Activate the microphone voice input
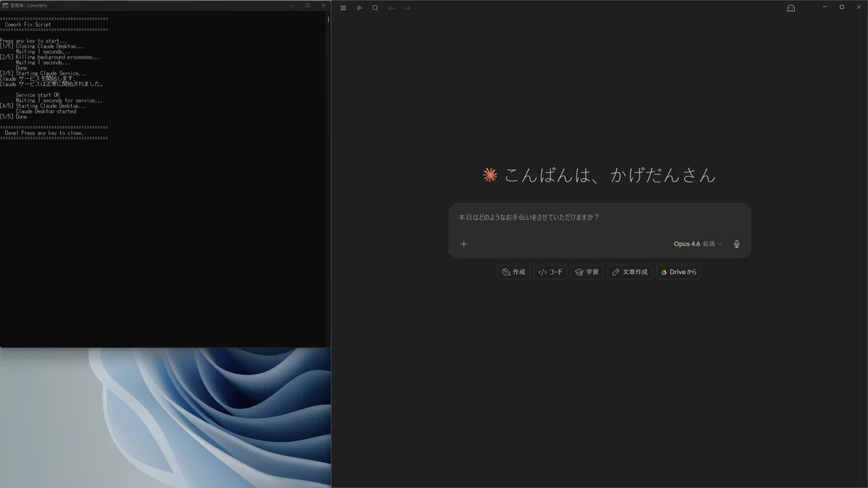The image size is (868, 488). (x=736, y=244)
